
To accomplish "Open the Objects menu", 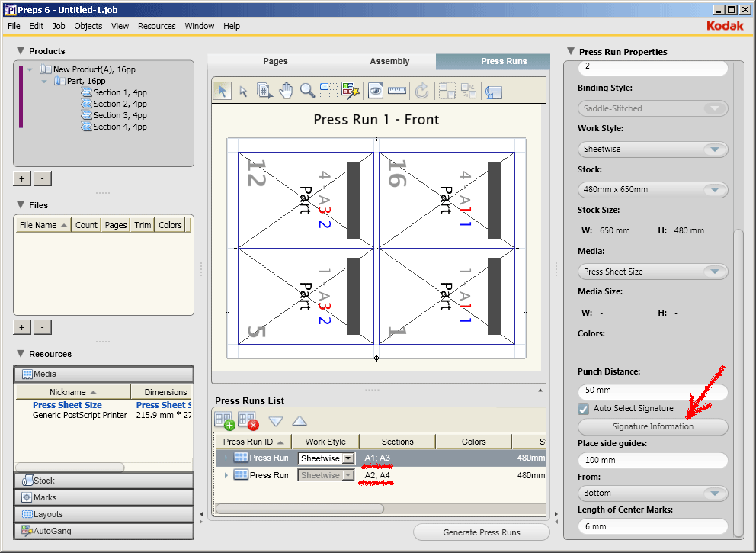I will click(x=88, y=26).
